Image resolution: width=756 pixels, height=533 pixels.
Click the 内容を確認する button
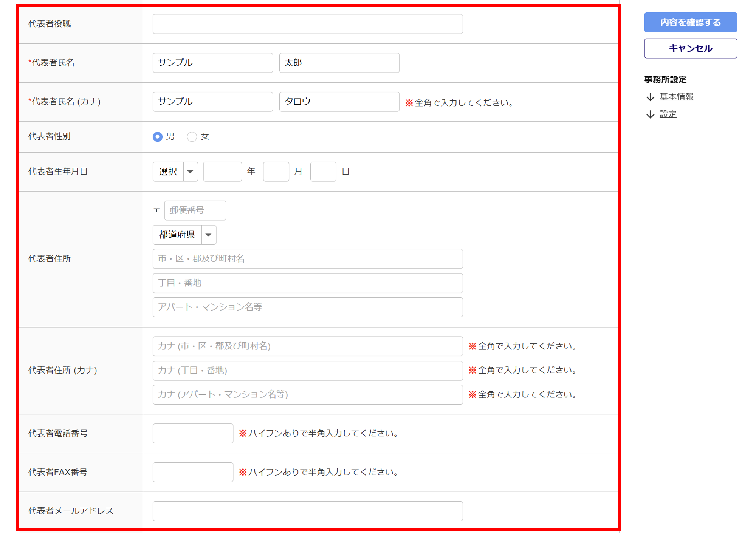click(690, 22)
